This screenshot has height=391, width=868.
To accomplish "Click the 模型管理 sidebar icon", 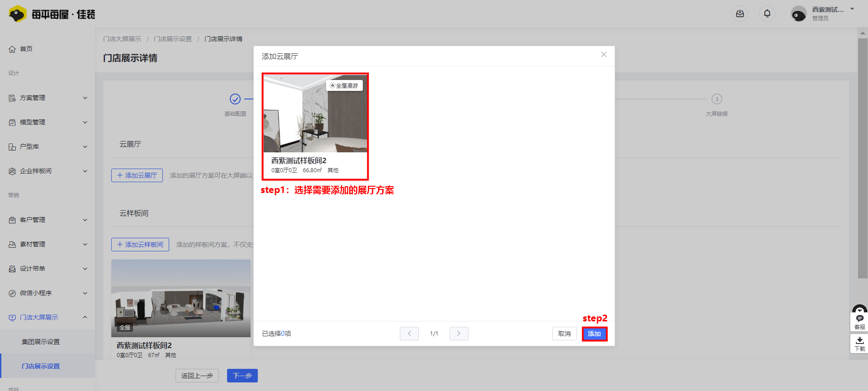I will (x=12, y=122).
